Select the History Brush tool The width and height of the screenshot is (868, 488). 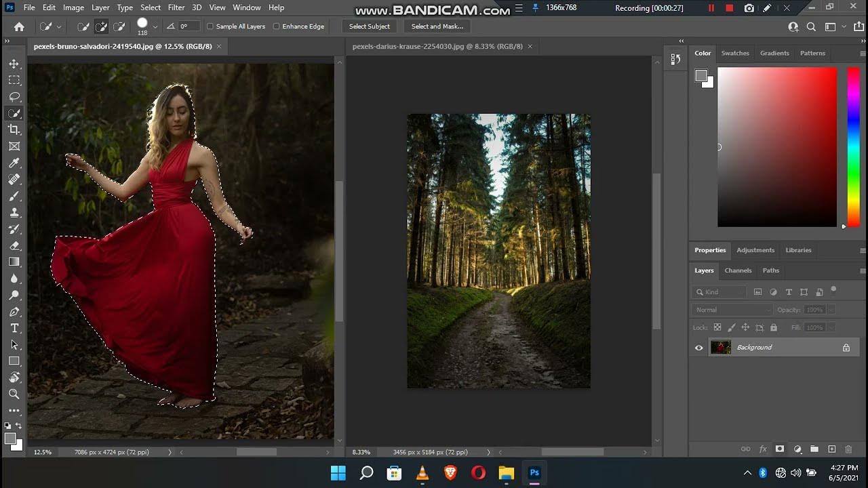tap(14, 229)
